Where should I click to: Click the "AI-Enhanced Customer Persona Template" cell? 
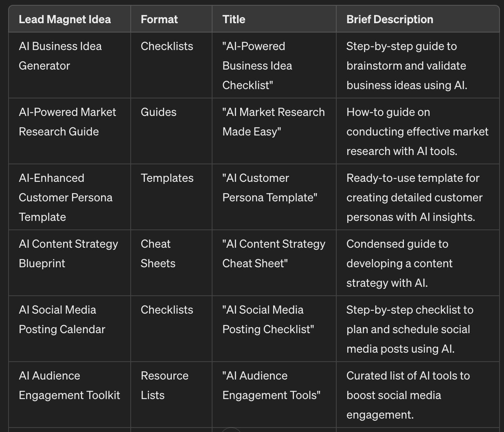(x=65, y=198)
